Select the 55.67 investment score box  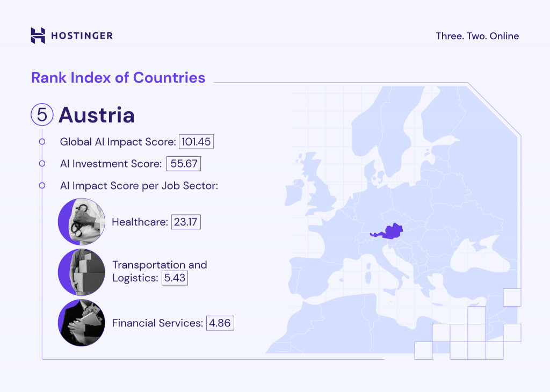click(x=184, y=164)
